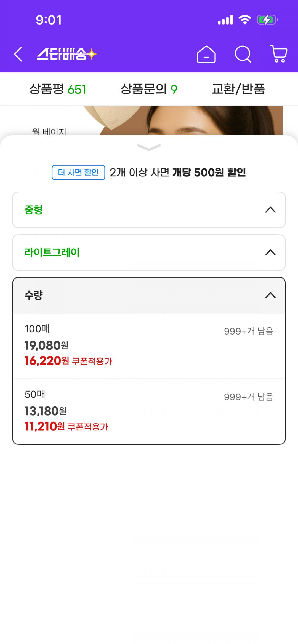This screenshot has height=644, width=298.
Task: Open the 상품문의 9 tab
Action: click(x=149, y=89)
